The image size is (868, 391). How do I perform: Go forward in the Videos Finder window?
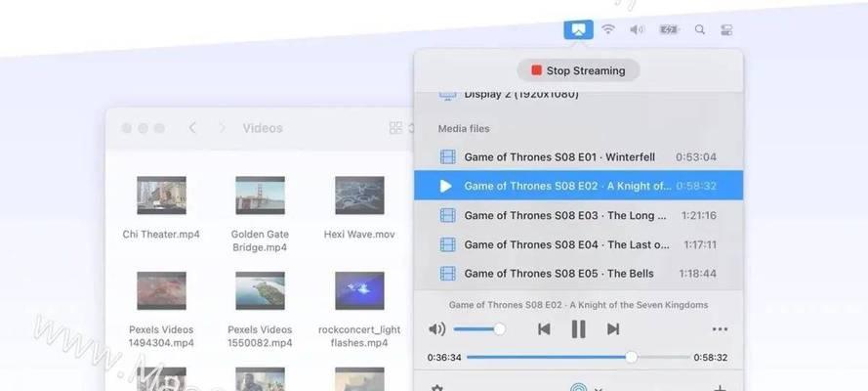pos(223,128)
